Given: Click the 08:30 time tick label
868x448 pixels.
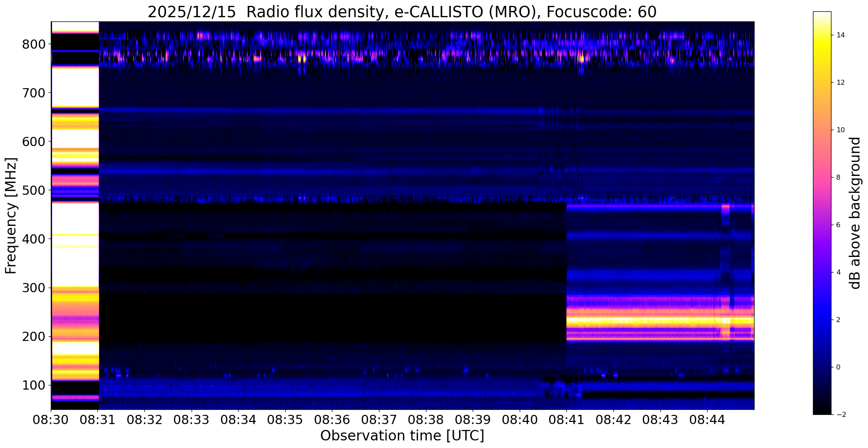Looking at the screenshot, I should tap(51, 419).
